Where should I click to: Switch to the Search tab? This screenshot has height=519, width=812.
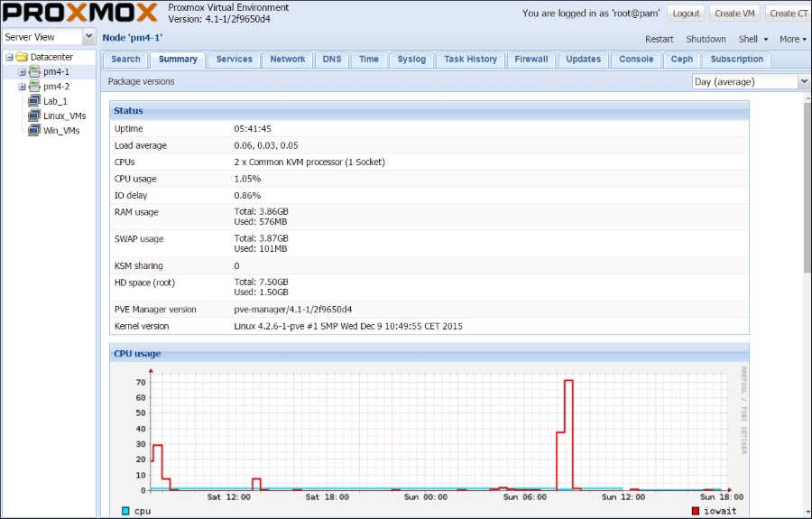coord(125,60)
